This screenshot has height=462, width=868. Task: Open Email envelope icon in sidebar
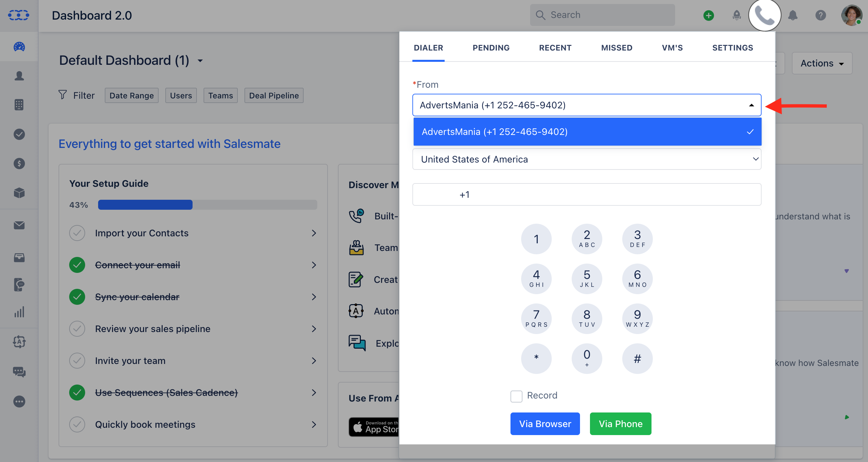coord(19,225)
